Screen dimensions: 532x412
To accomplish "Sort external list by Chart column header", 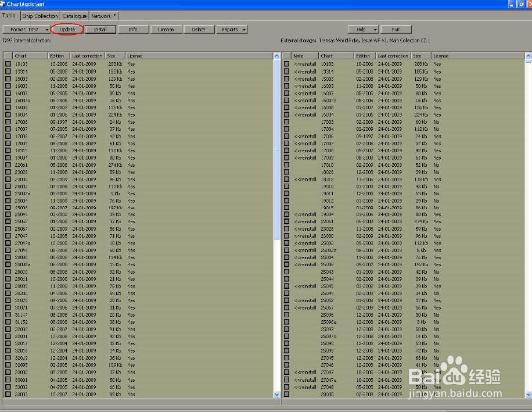I will pyautogui.click(x=336, y=56).
